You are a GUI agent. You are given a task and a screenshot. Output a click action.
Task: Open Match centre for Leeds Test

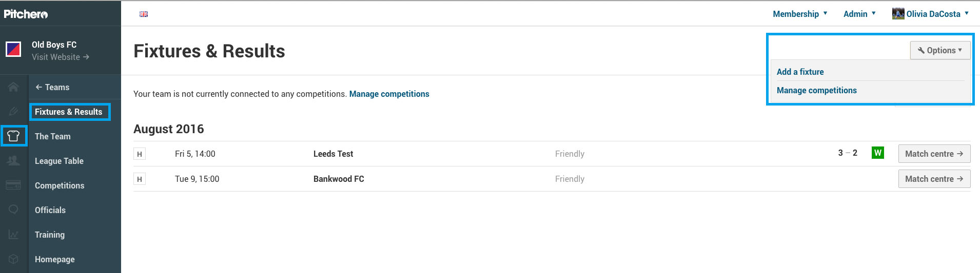click(934, 154)
